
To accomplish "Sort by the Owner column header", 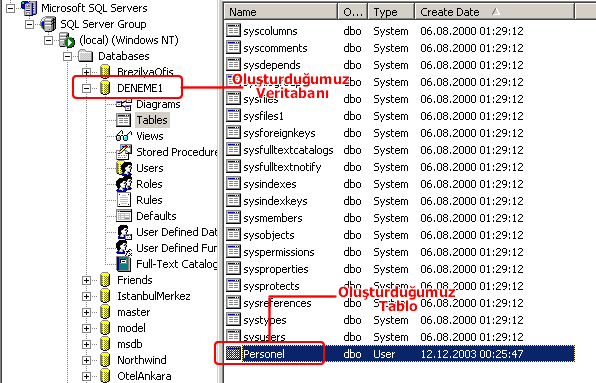I will (352, 12).
